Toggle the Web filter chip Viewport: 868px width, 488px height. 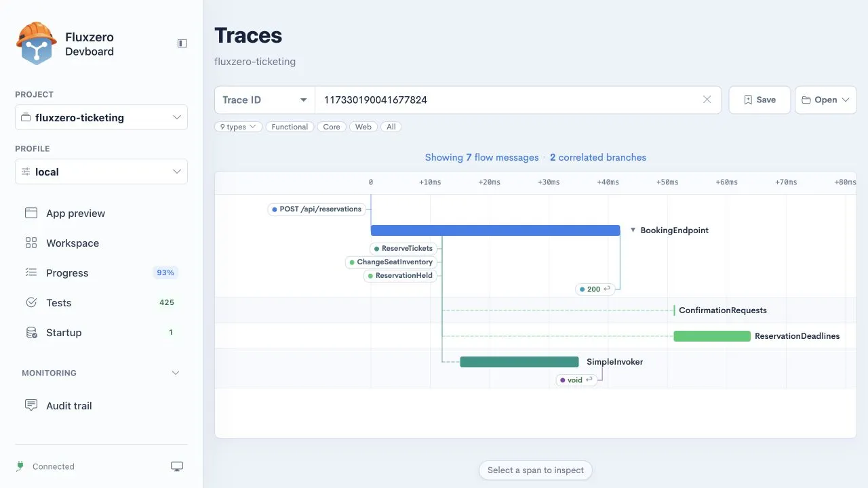pyautogui.click(x=363, y=127)
